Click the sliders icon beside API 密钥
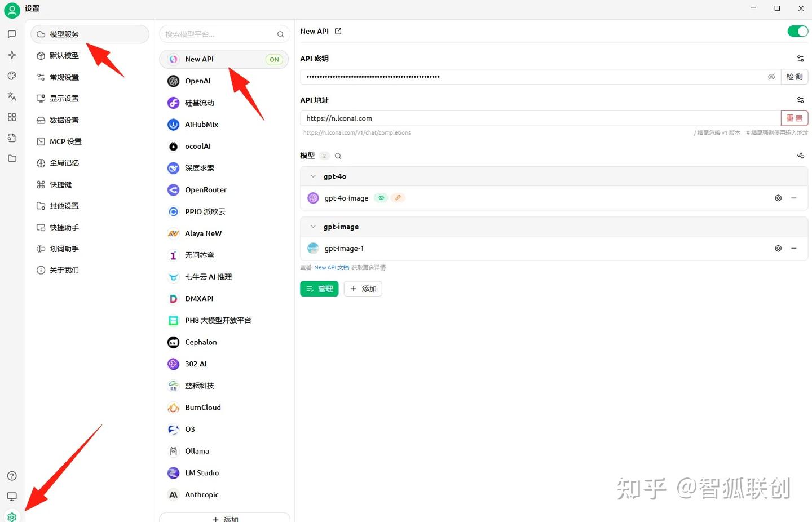The height and width of the screenshot is (522, 812). point(800,58)
